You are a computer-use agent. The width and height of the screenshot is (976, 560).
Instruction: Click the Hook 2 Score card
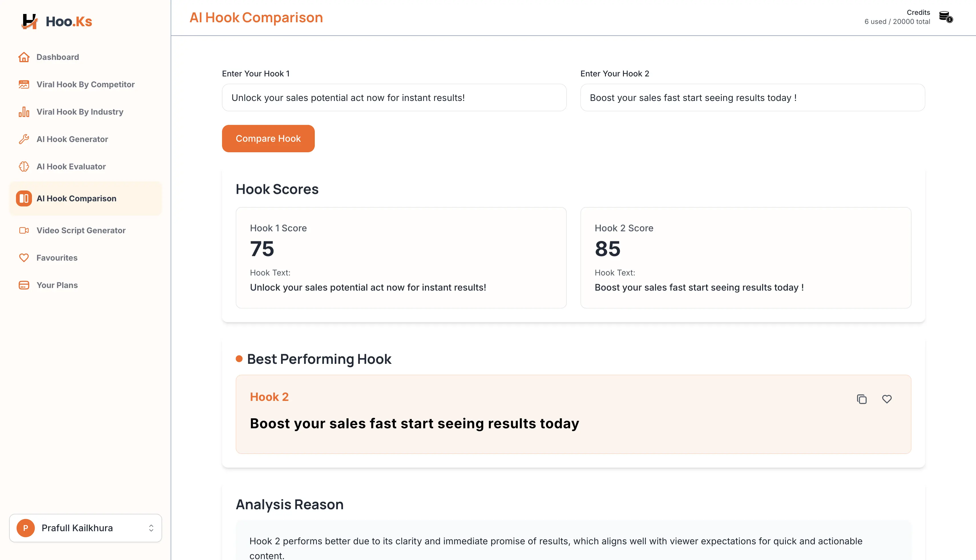pos(745,258)
